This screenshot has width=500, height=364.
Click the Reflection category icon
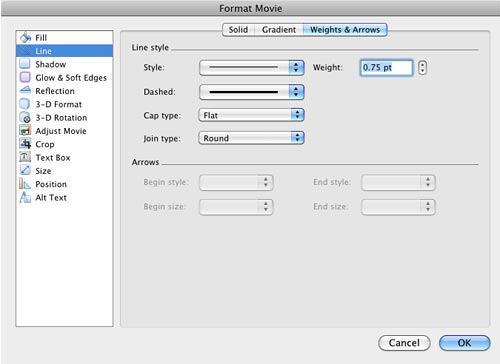coord(25,90)
